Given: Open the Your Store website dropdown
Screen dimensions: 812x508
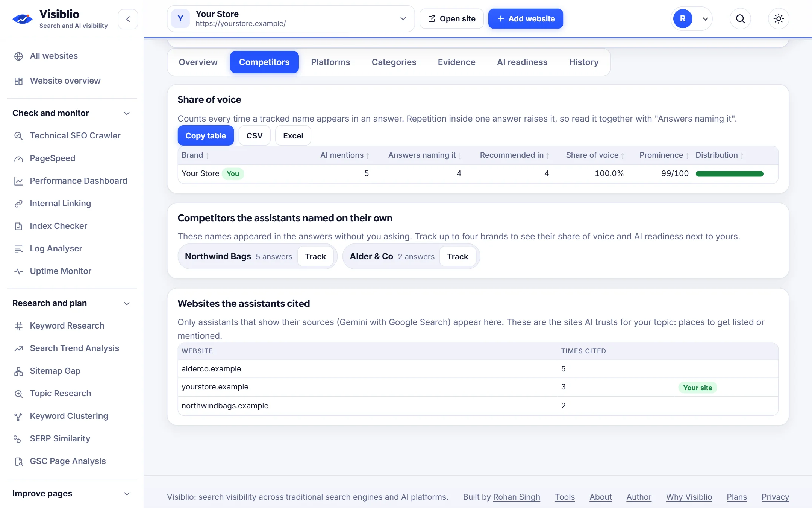Looking at the screenshot, I should [291, 19].
